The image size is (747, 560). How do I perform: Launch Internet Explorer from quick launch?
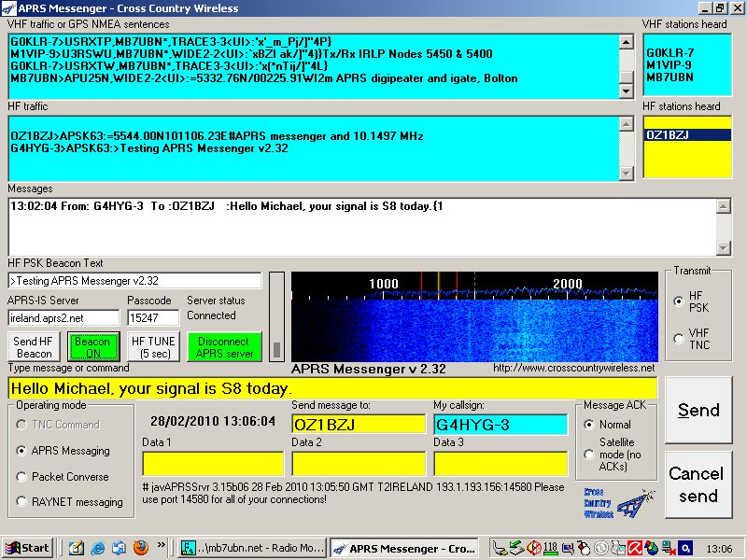pos(98,548)
